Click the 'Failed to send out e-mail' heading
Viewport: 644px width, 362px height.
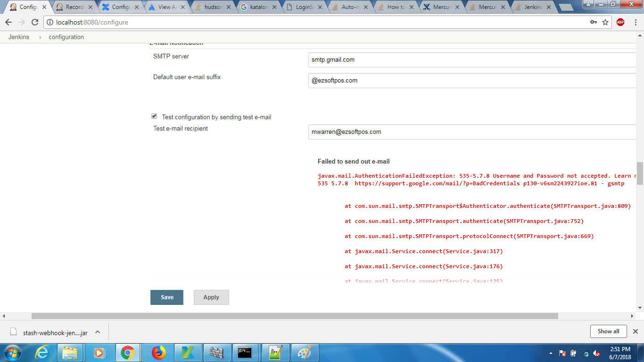[x=354, y=162]
